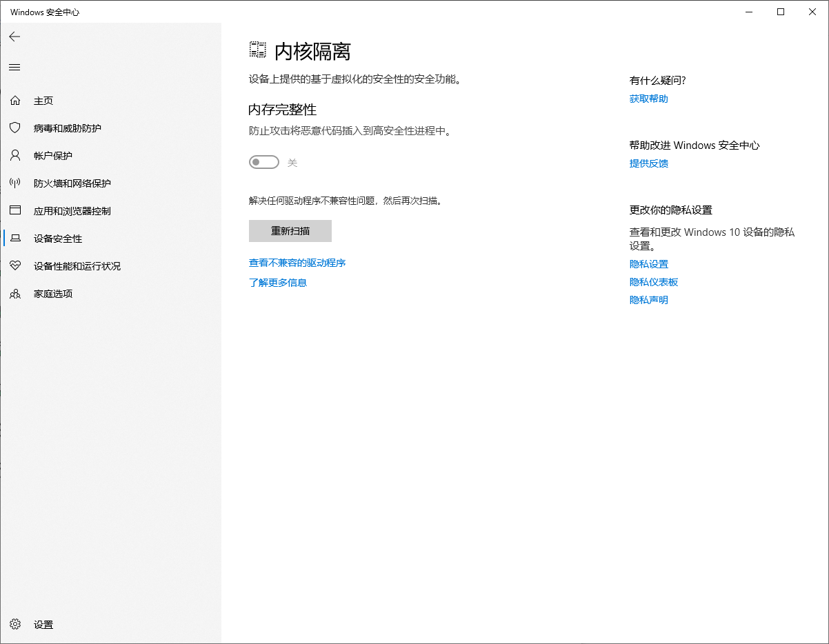829x644 pixels.
Task: Open 设备性能和运行状况 section
Action: pyautogui.click(x=110, y=266)
